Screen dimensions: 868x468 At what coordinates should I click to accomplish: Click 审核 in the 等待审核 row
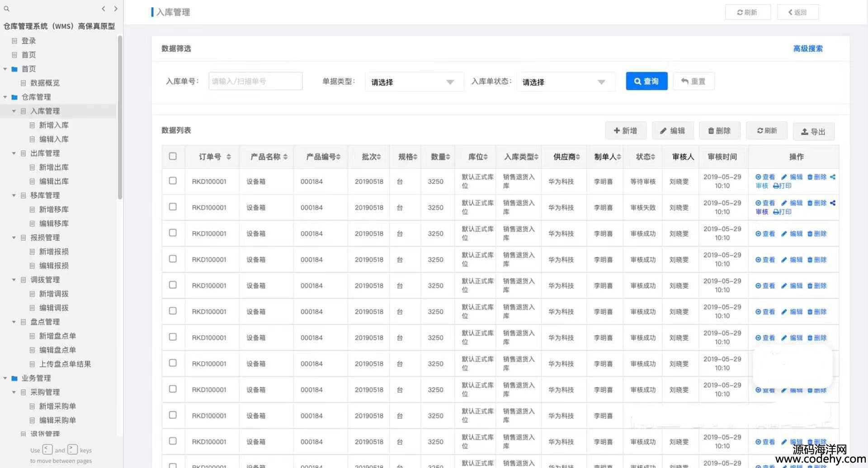(762, 186)
